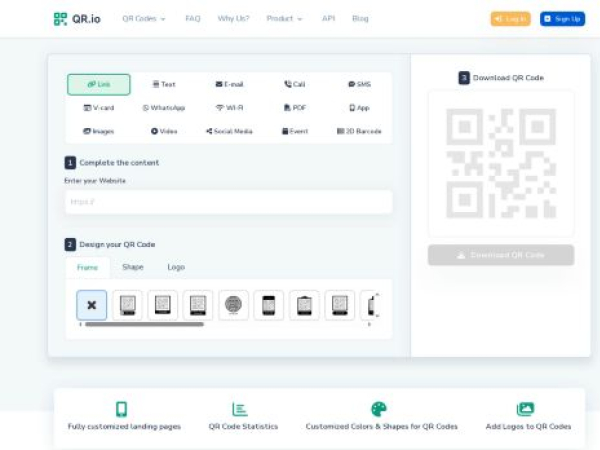Image resolution: width=600 pixels, height=450 pixels.
Task: Select the Video QR type
Action: pos(164,131)
